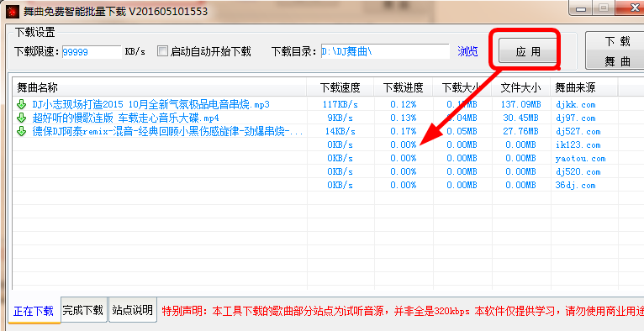Viewport: 644px width, 331px height.
Task: Click the 0.05MB downloaded size cell
Action: pyautogui.click(x=462, y=132)
